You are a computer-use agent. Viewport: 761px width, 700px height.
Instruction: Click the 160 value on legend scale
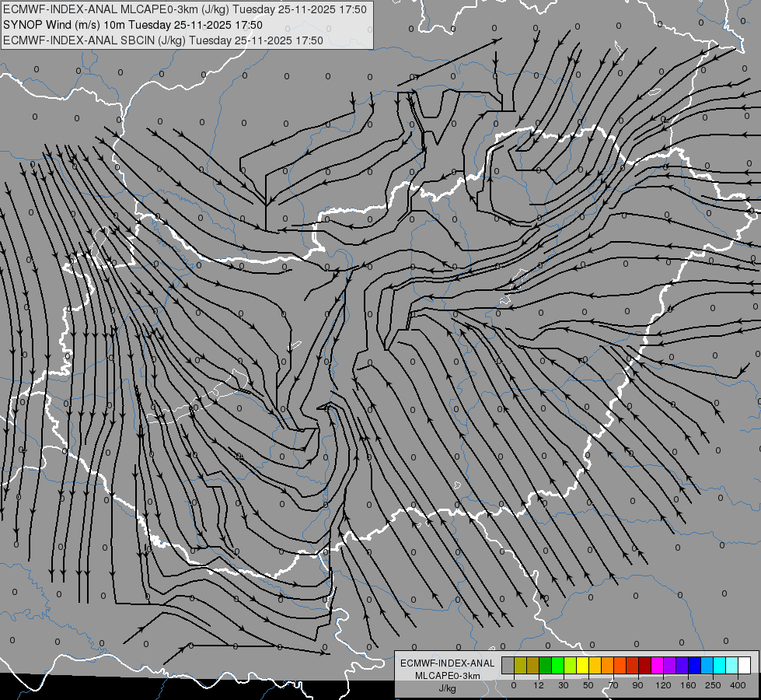[x=688, y=685]
